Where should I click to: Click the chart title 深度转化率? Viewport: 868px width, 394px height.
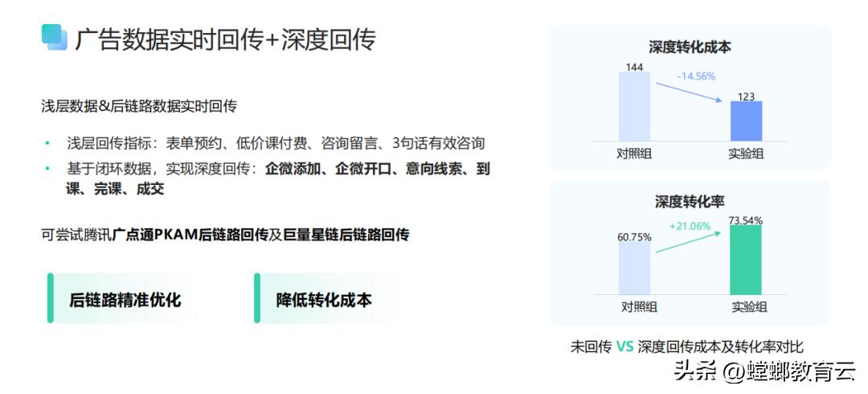(690, 202)
